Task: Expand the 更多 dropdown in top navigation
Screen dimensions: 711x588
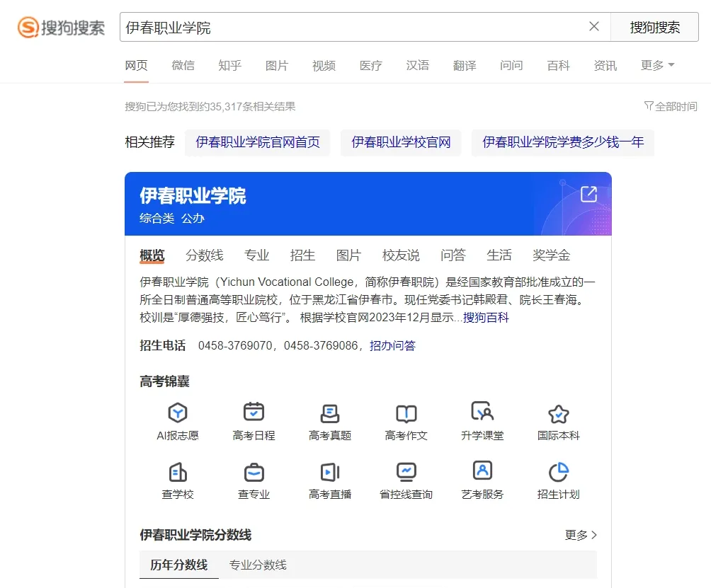Action: tap(657, 65)
